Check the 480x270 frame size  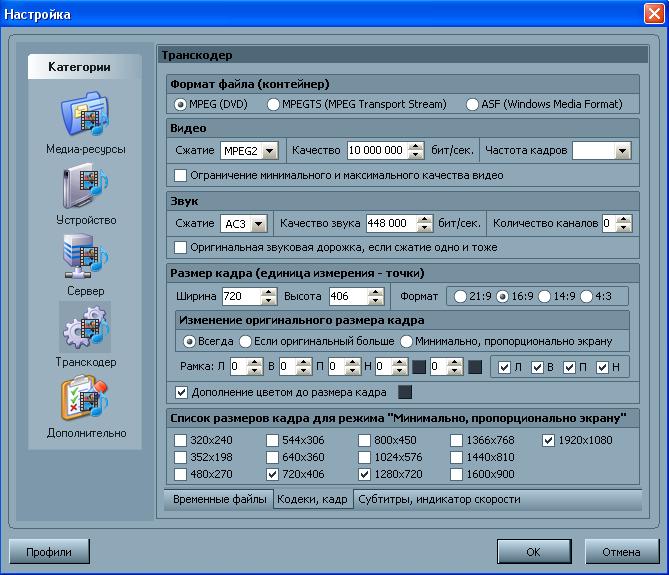pos(180,474)
